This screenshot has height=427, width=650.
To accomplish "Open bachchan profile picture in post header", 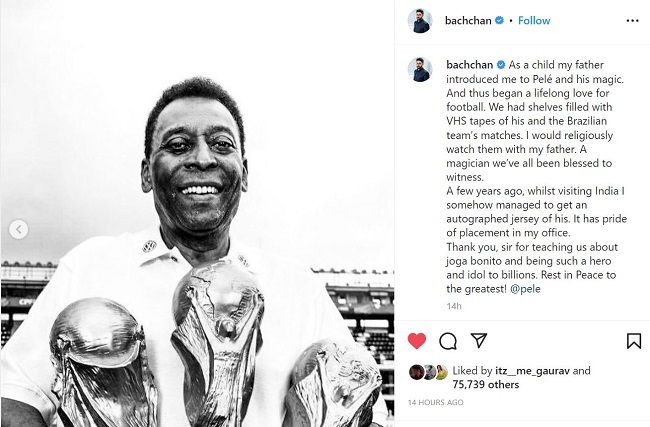I will [420, 20].
